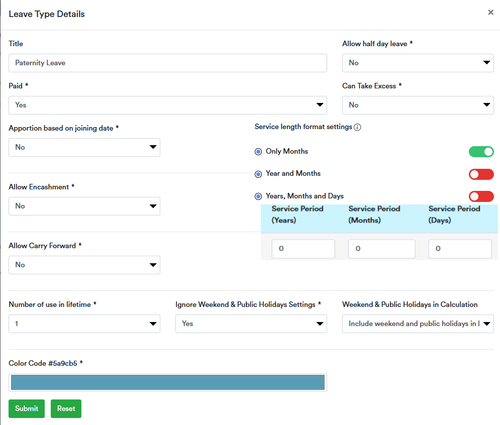The width and height of the screenshot is (500, 425).
Task: Enable the Year and Months toggle switch
Action: (481, 174)
